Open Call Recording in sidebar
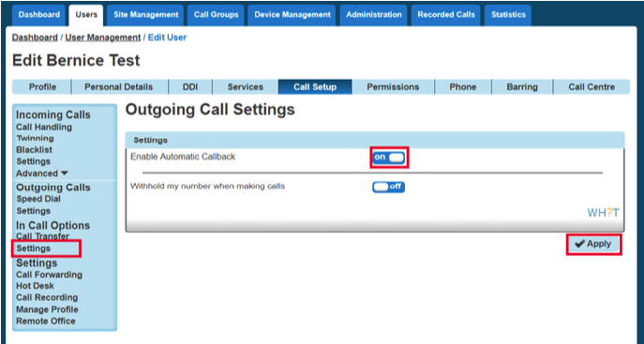 47,298
